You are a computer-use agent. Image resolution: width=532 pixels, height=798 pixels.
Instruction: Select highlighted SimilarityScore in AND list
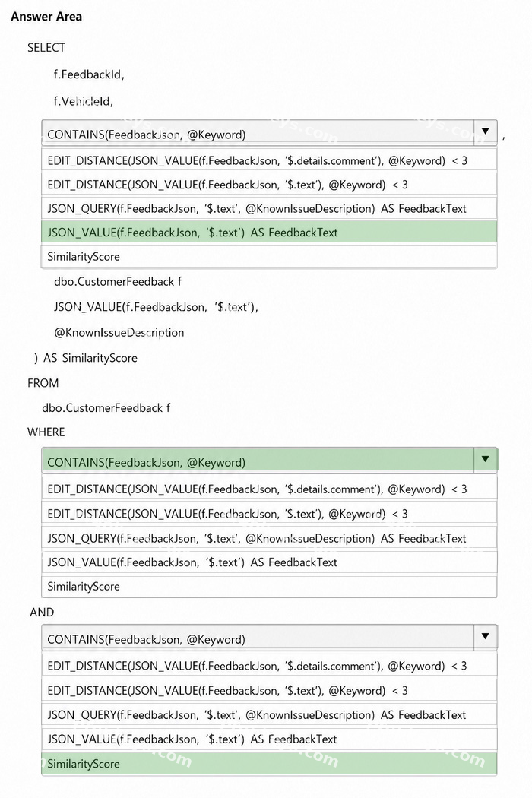[269, 763]
